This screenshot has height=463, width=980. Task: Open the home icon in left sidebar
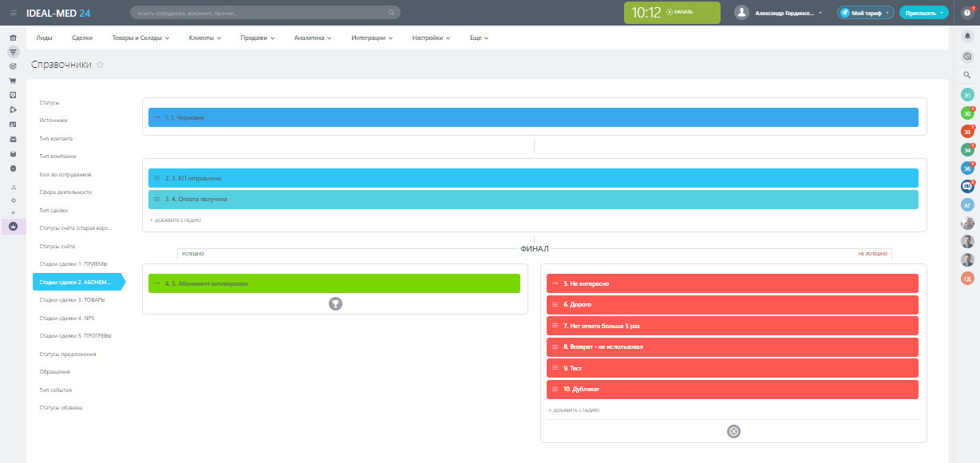pos(13,38)
